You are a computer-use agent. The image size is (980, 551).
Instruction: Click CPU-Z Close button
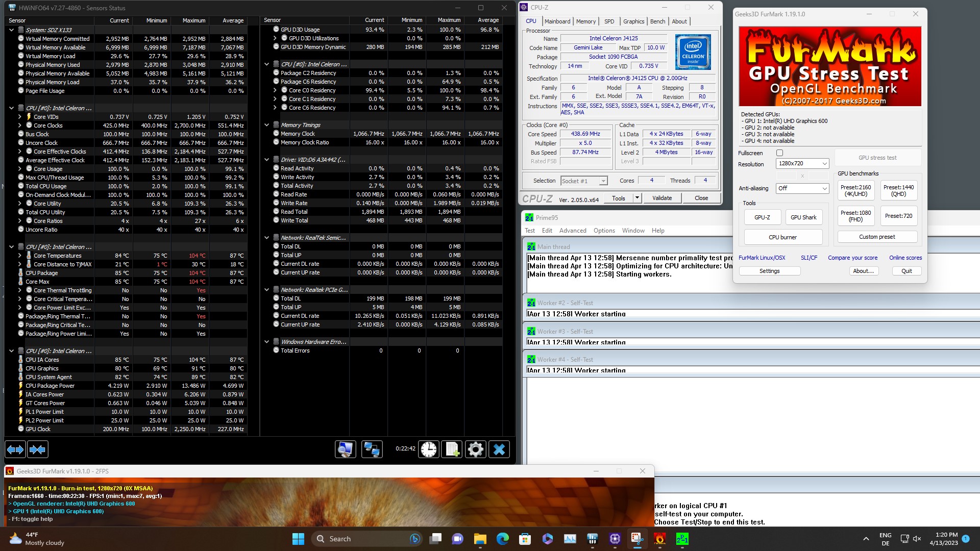pyautogui.click(x=701, y=198)
